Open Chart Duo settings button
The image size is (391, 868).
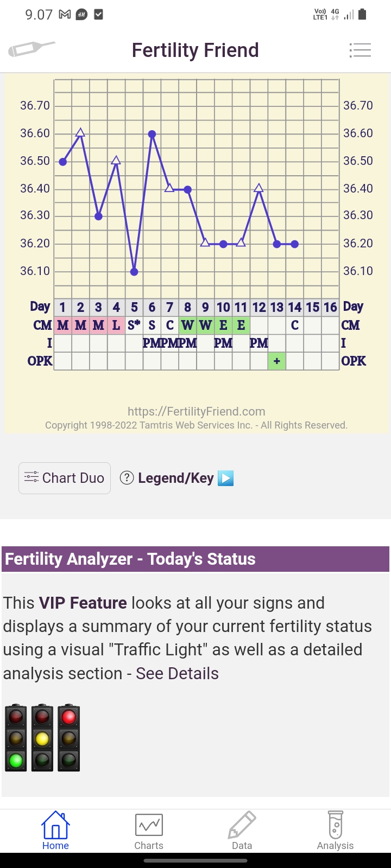click(x=65, y=478)
